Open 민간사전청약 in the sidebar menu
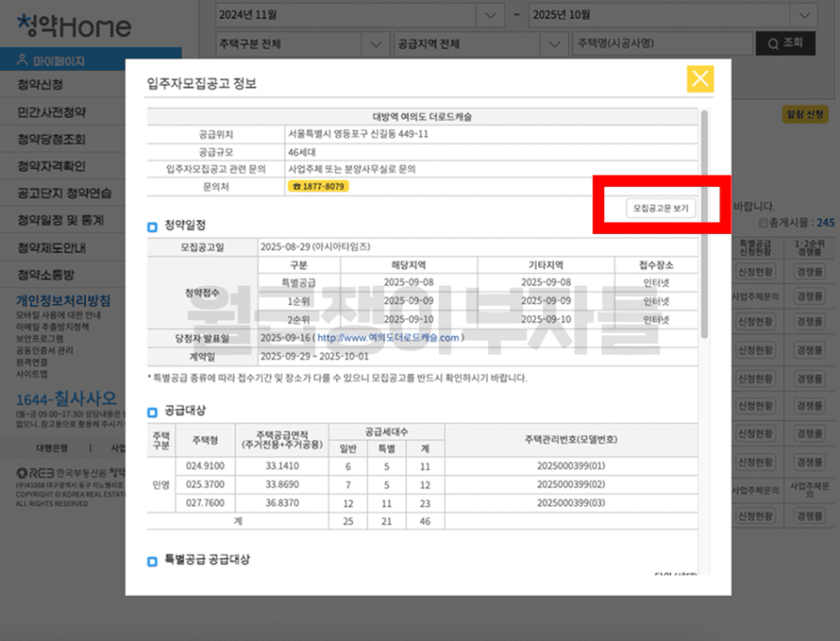Image resolution: width=840 pixels, height=641 pixels. (x=51, y=112)
